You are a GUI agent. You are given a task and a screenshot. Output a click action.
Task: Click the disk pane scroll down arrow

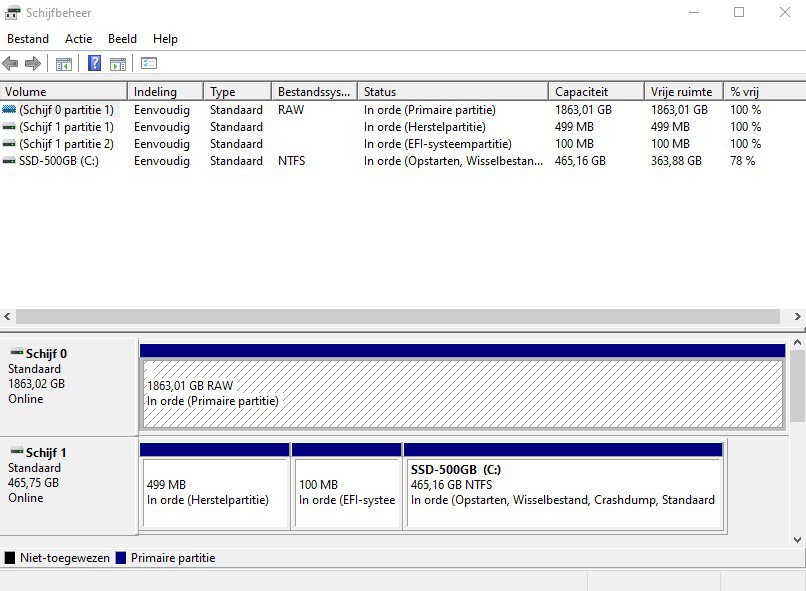pyautogui.click(x=797, y=539)
